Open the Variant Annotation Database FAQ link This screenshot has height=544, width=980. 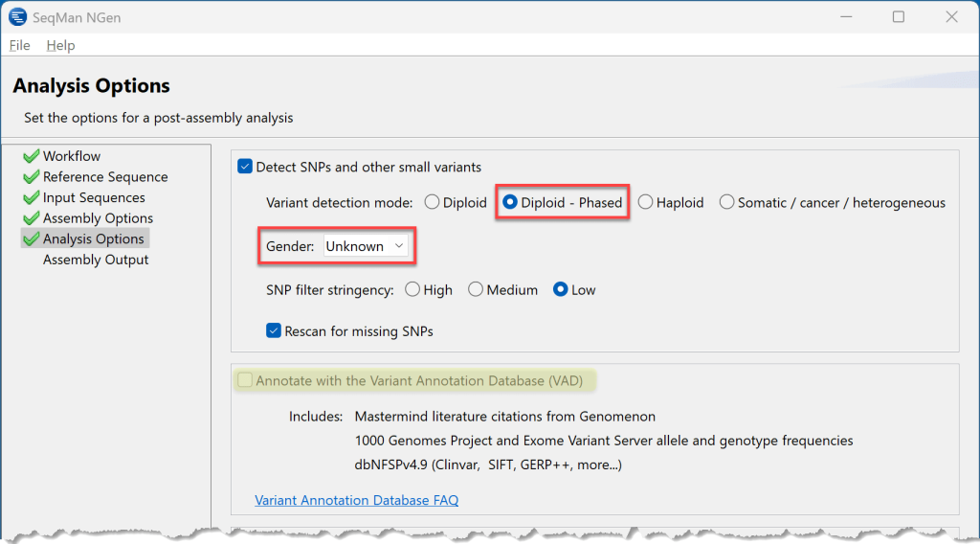(x=356, y=500)
